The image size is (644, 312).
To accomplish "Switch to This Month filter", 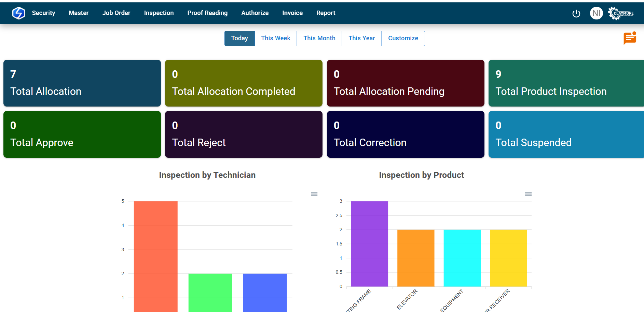I will [319, 38].
